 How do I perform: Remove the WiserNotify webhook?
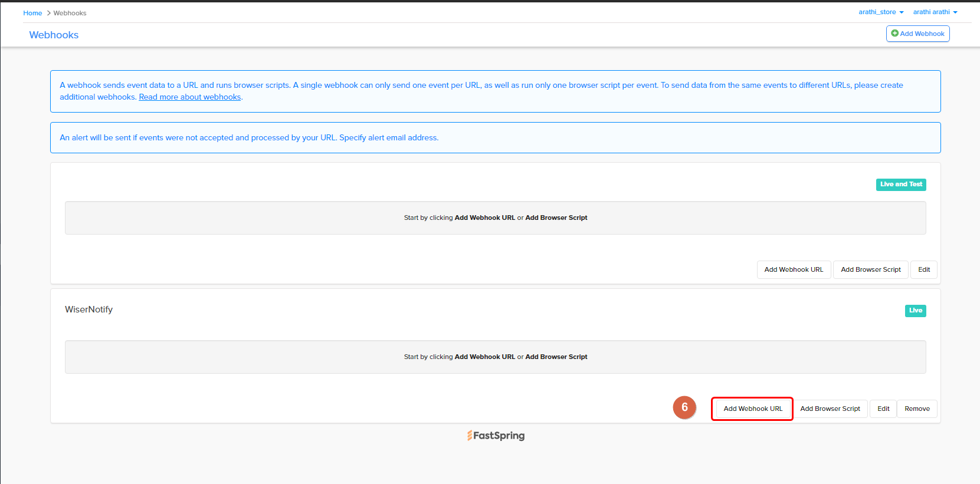tap(917, 409)
